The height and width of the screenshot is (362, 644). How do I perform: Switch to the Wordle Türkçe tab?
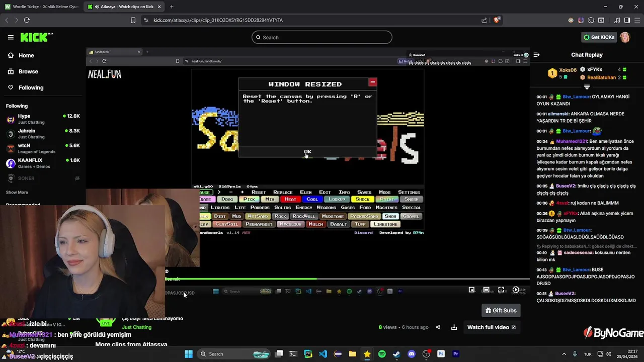click(x=42, y=7)
